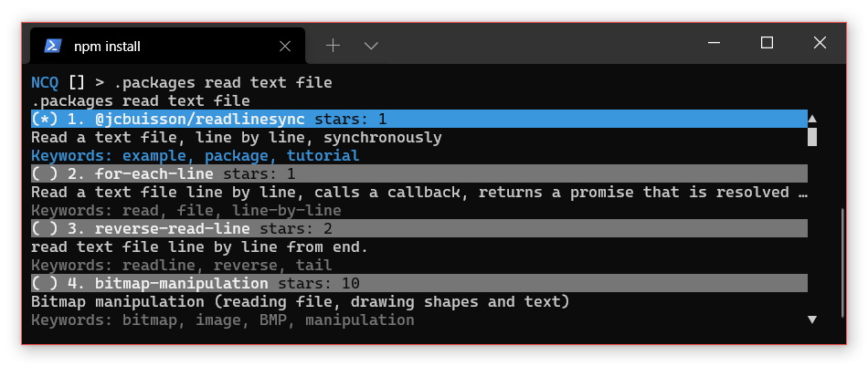Click description 'Read a text file, line by line, synchronously'
Viewport: 868px width, 367px height.
[x=237, y=137]
